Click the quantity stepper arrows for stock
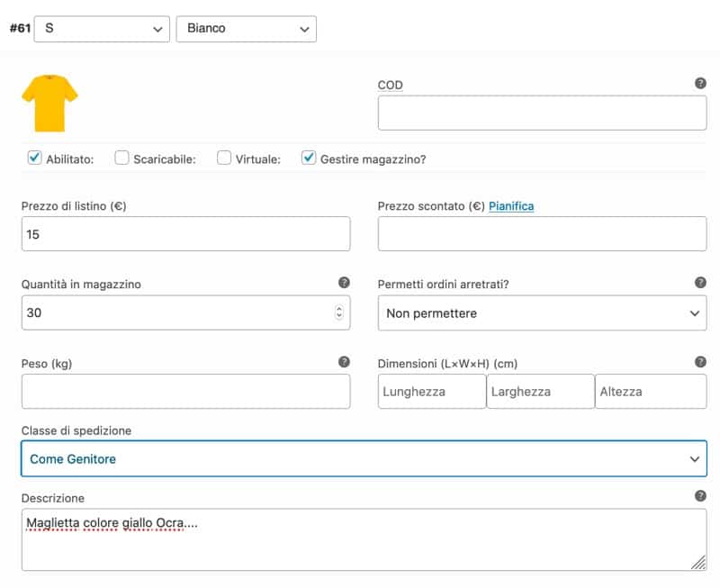 (338, 313)
